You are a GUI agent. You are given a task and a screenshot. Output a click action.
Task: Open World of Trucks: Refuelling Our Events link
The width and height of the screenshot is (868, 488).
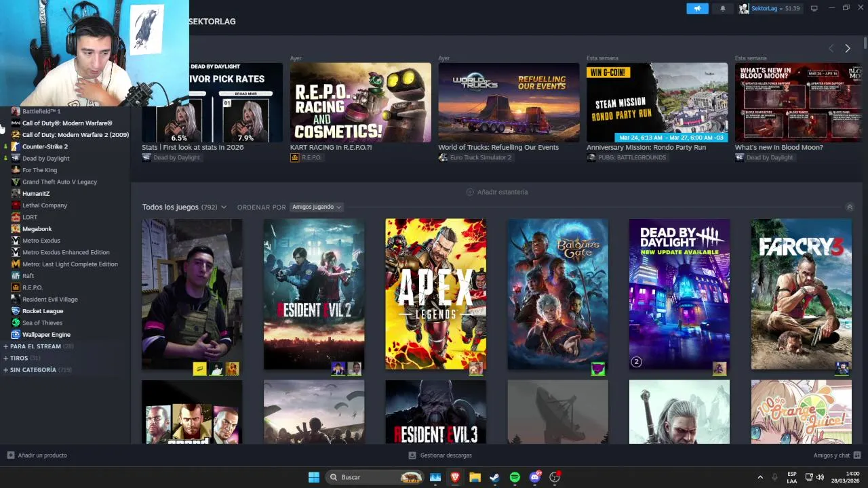[x=498, y=147]
